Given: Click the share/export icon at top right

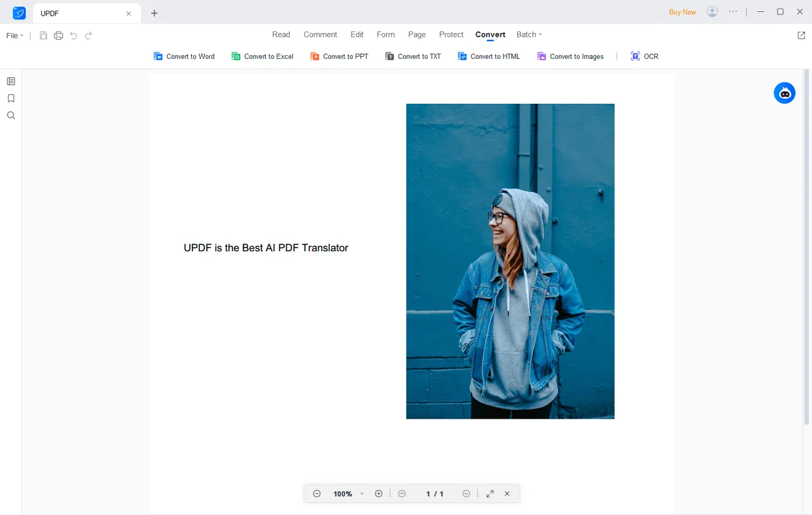Looking at the screenshot, I should coord(801,36).
